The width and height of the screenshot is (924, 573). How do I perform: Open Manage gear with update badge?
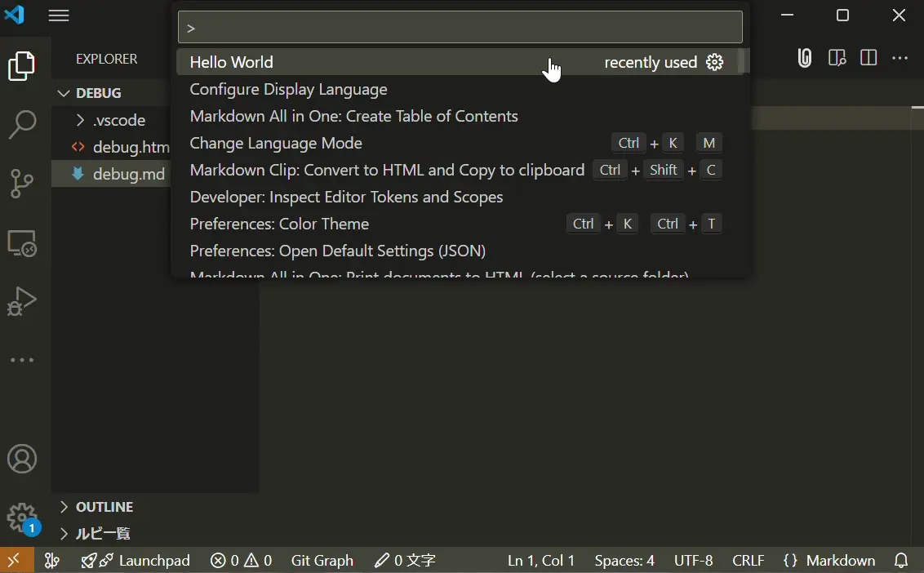coord(23,519)
